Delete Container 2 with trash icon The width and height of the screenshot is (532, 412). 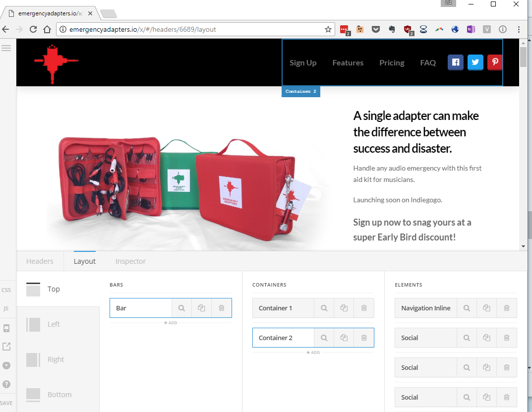click(364, 338)
